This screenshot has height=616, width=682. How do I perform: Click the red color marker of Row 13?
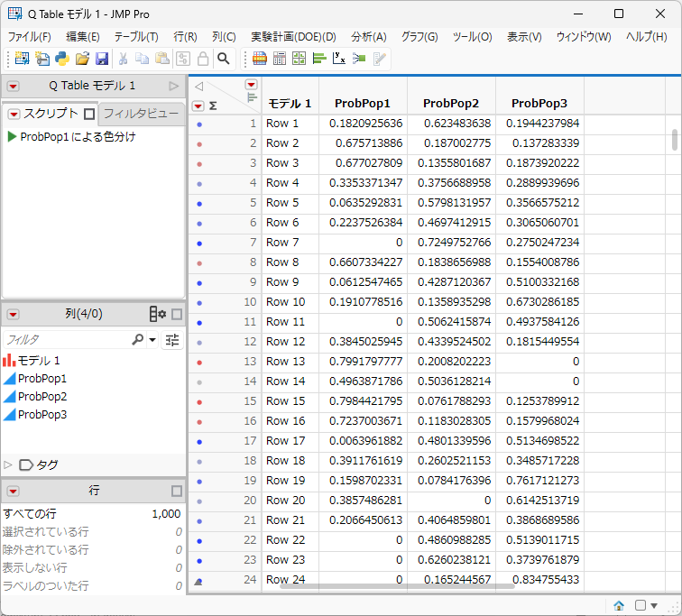(x=199, y=363)
